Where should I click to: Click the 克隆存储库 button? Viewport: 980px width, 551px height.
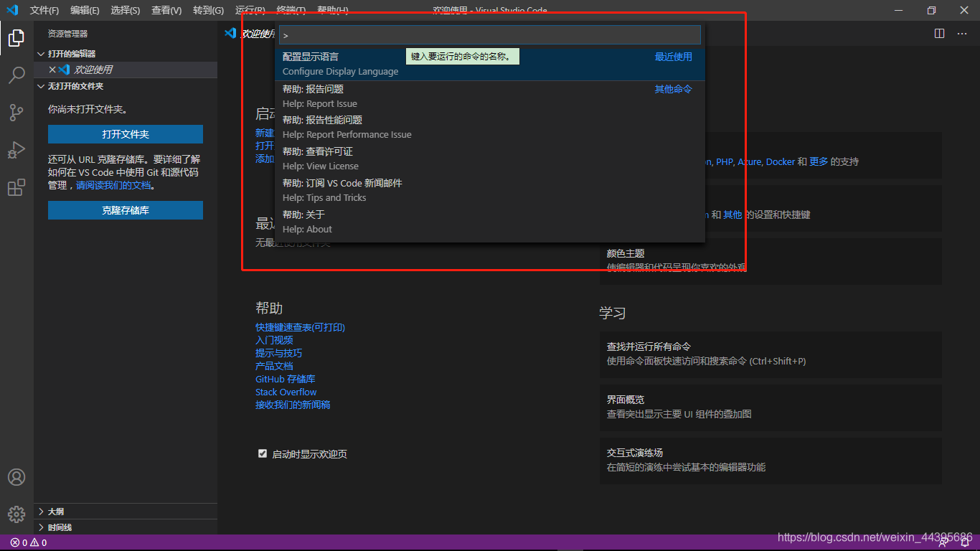[126, 210]
